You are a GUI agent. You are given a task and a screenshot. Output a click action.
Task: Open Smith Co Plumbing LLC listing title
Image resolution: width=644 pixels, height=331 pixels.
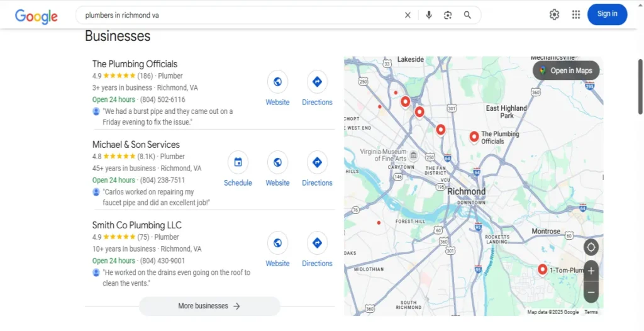click(136, 225)
